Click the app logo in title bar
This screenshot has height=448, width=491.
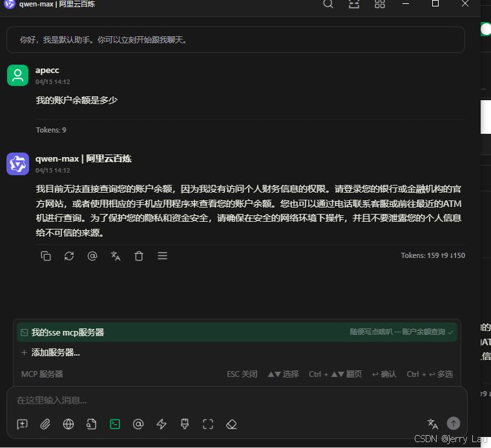(10, 4)
